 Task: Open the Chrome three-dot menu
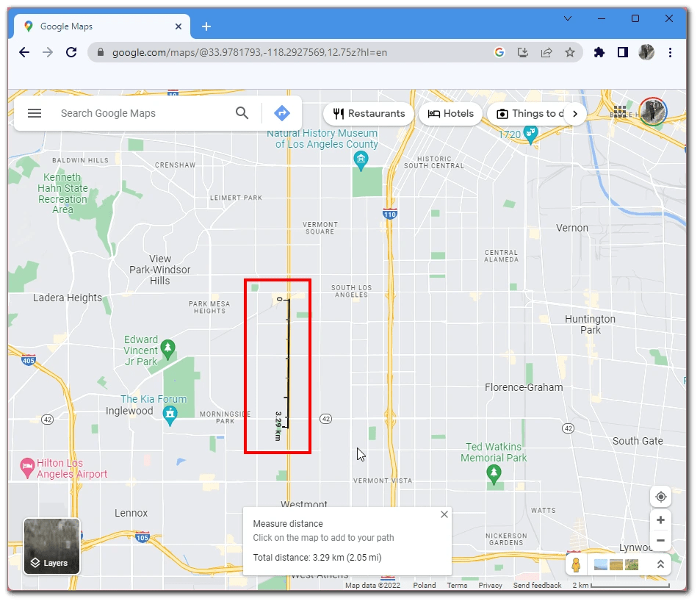671,52
